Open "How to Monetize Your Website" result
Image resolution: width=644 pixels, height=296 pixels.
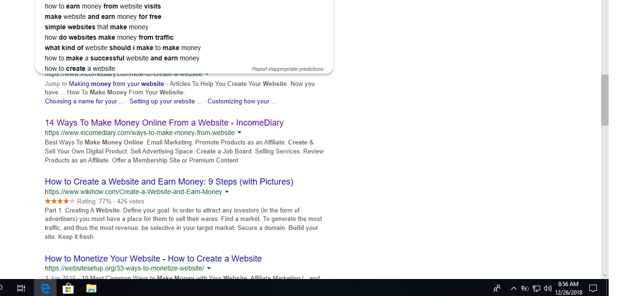(153, 259)
